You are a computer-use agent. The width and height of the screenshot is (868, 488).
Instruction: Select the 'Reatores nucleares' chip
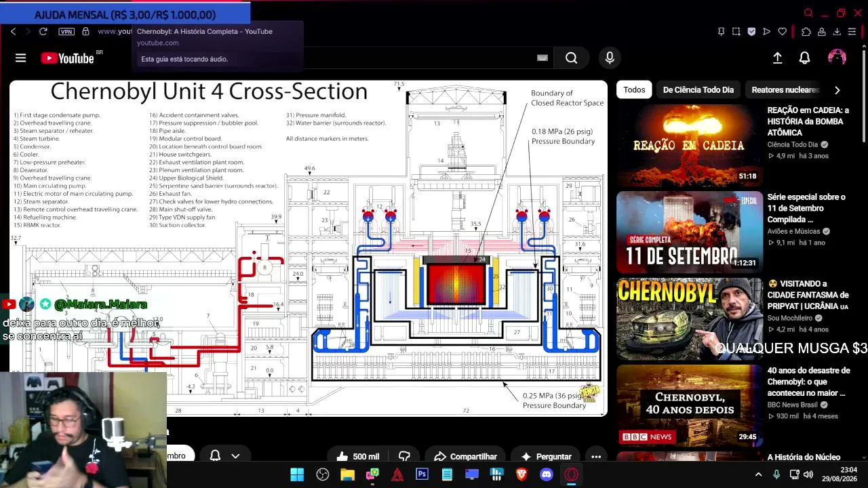[x=785, y=89]
